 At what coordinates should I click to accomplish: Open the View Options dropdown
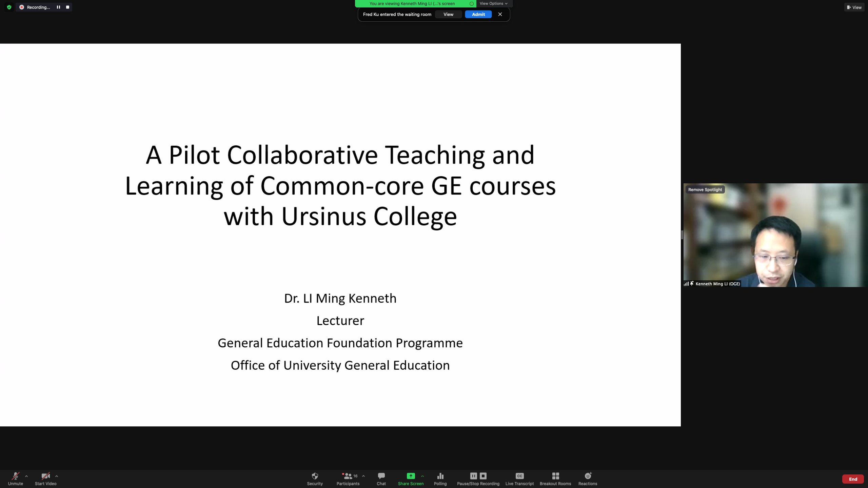(494, 3)
